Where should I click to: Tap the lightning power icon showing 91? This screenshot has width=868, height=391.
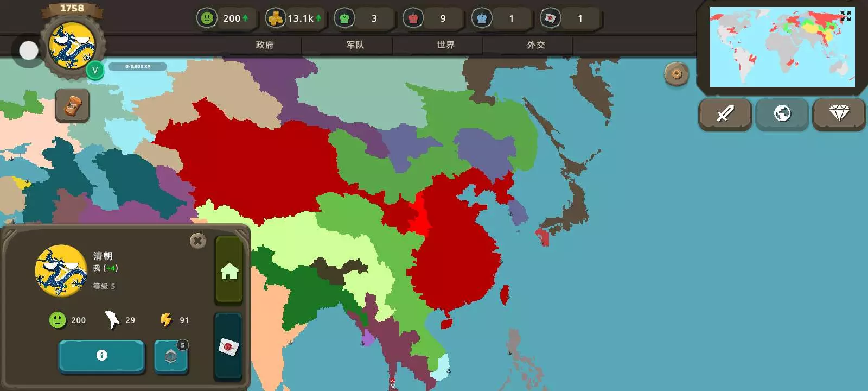pyautogui.click(x=166, y=320)
